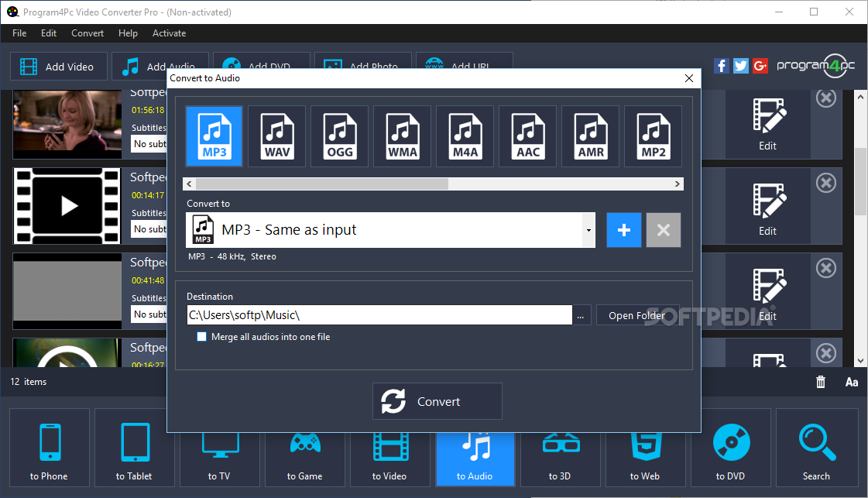Open subtitles dropdown for 00:14:17 video

[149, 229]
